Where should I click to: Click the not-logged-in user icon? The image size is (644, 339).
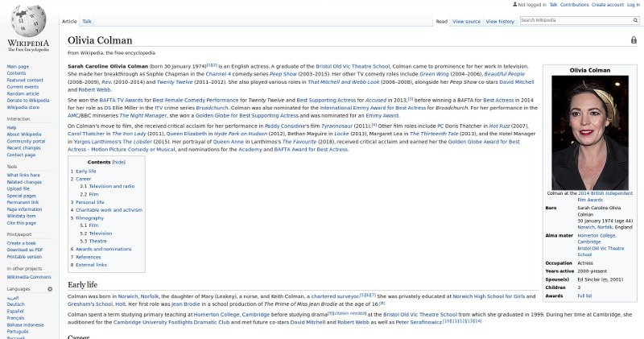[514, 5]
